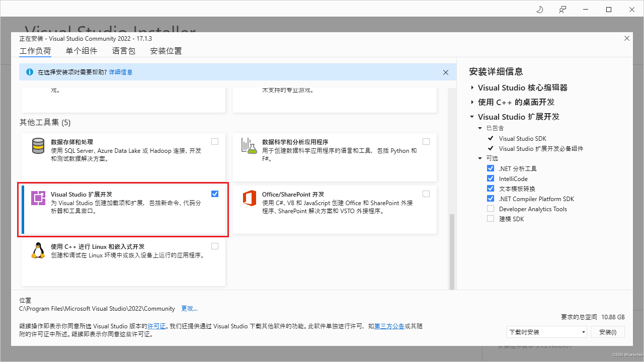The image size is (644, 362).
Task: Click the install path C:\Program Files text
Action: click(x=97, y=309)
